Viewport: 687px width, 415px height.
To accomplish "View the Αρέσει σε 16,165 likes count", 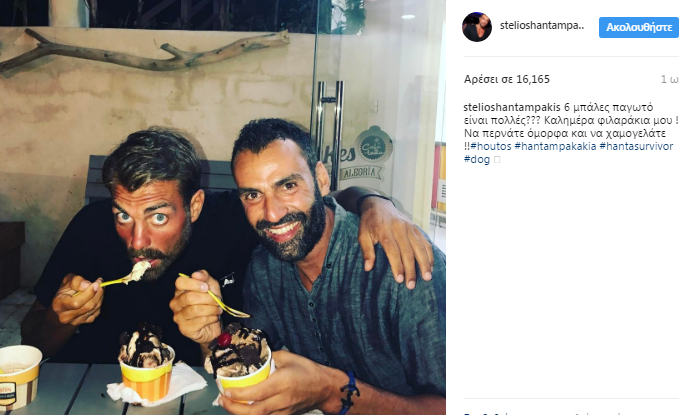I will click(506, 79).
